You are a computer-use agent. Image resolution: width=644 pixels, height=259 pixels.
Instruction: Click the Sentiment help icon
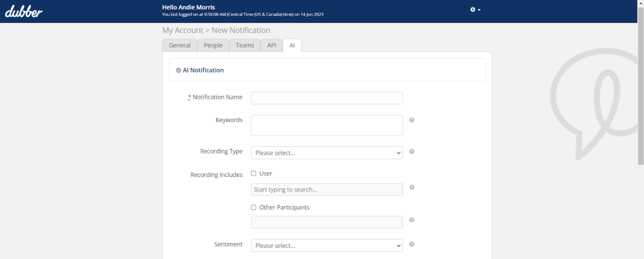pos(411,244)
